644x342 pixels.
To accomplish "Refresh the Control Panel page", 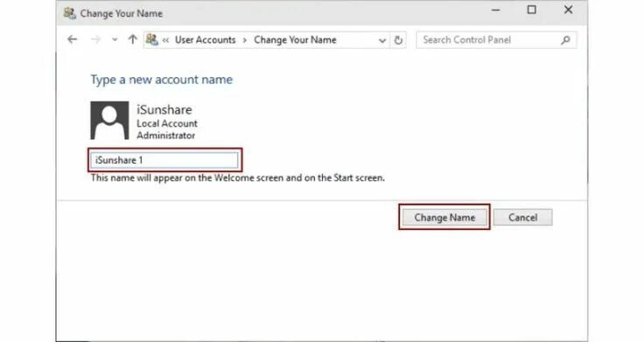I will (x=398, y=40).
